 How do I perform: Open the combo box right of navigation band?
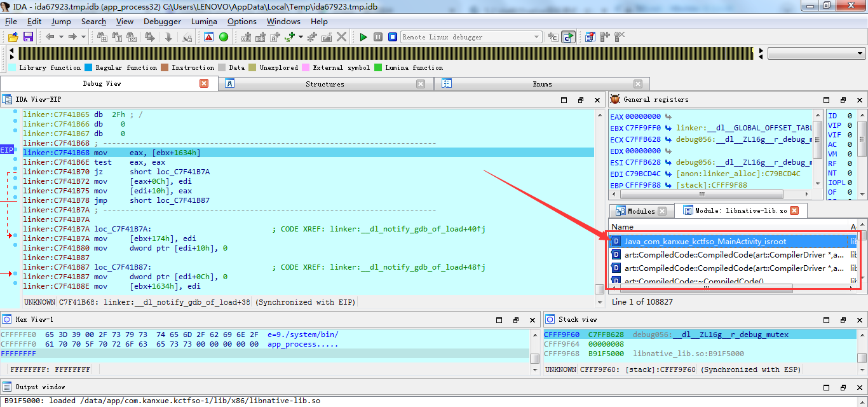tap(817, 53)
